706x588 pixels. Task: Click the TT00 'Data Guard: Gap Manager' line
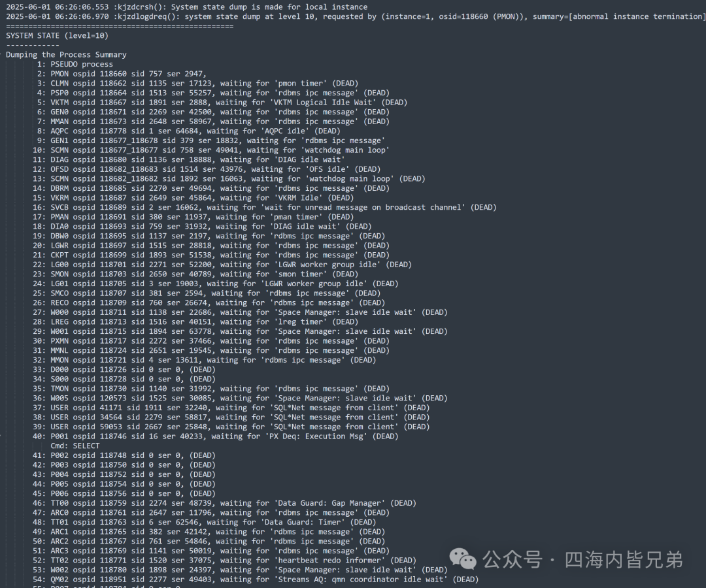[x=225, y=504]
